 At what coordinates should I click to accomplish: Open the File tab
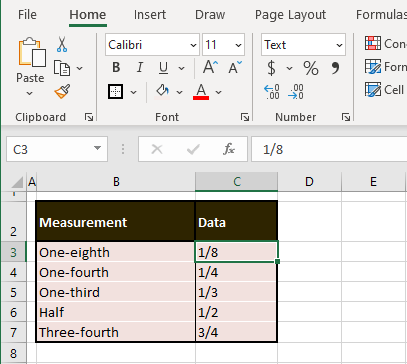27,15
